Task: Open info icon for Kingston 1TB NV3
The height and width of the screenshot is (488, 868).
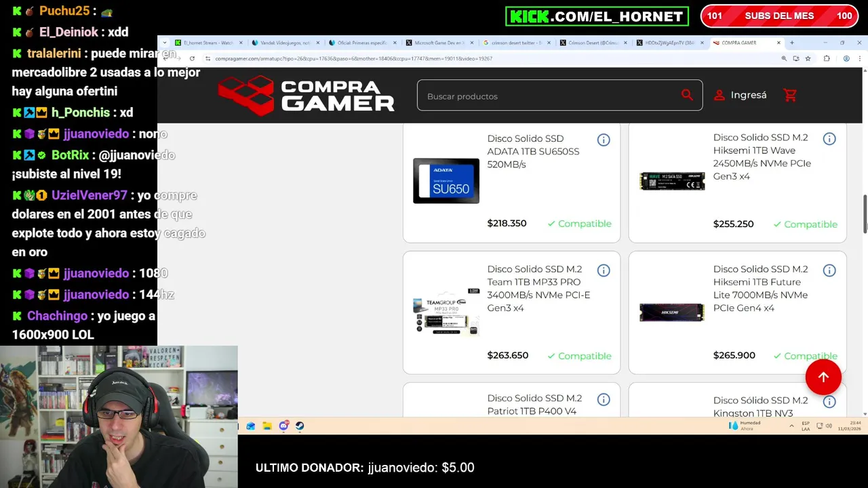Action: (x=829, y=402)
